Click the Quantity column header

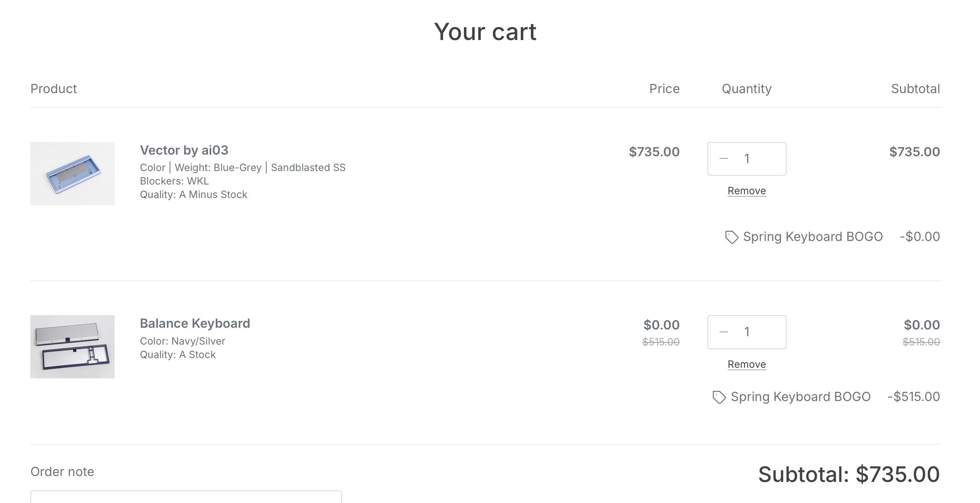pyautogui.click(x=747, y=89)
